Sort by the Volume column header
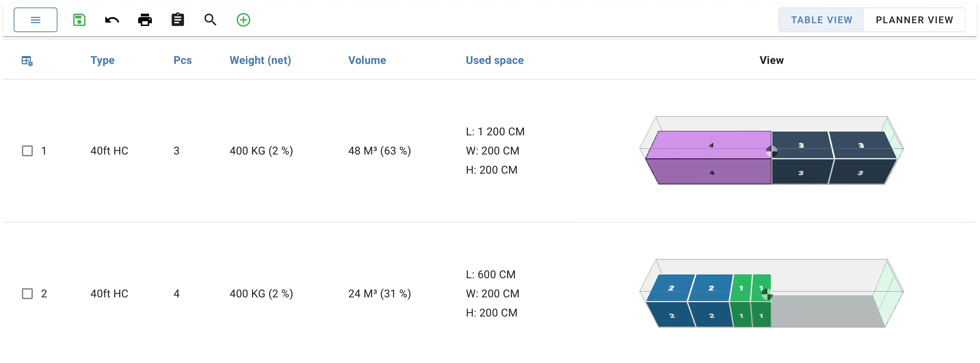 [367, 60]
